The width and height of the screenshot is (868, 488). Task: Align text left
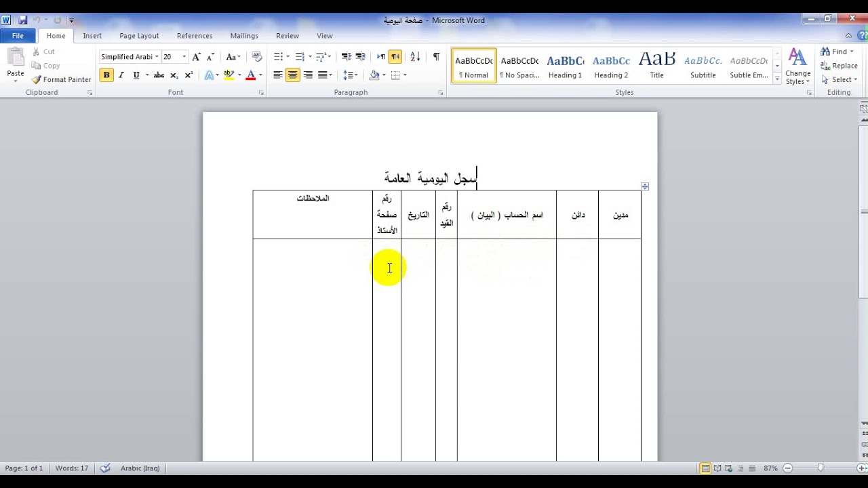278,75
